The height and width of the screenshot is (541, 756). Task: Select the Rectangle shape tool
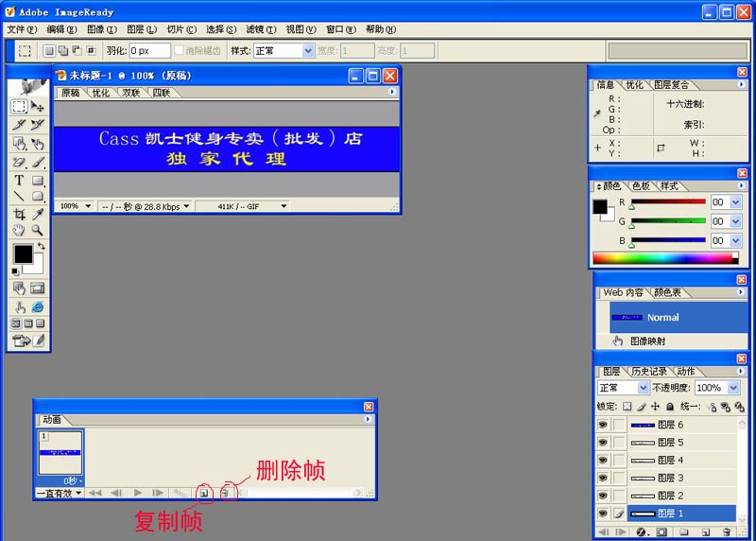(38, 181)
